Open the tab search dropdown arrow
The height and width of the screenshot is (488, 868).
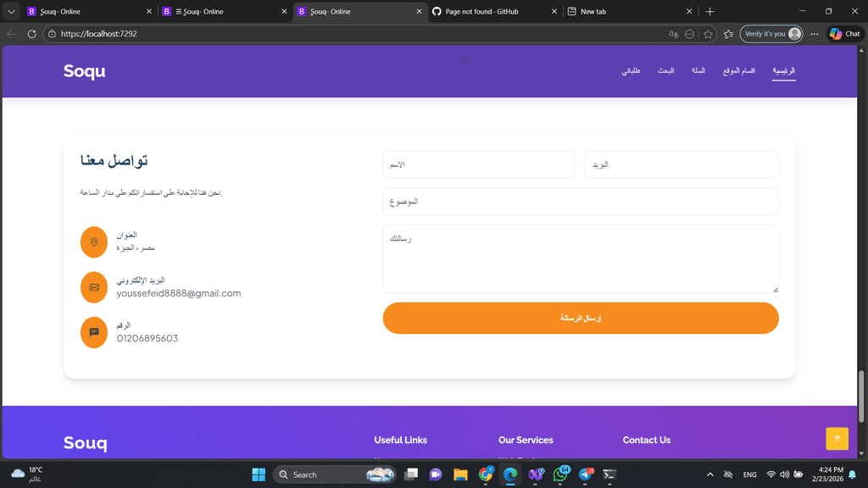tap(11, 11)
